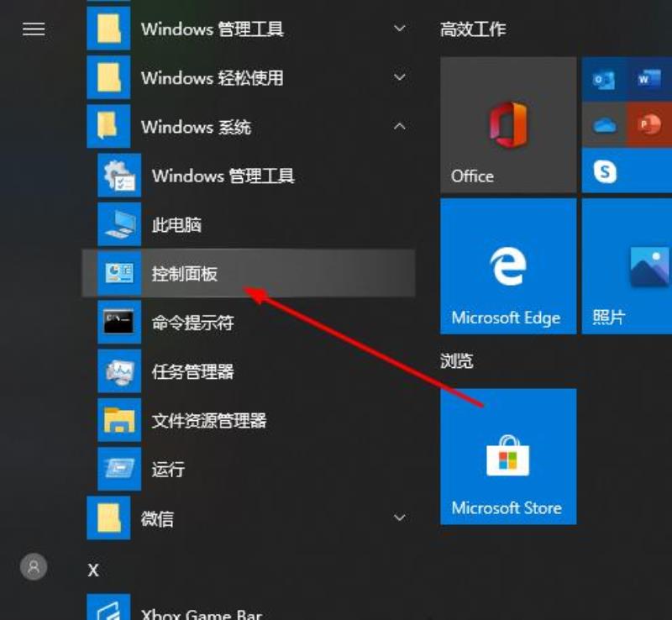
Task: Select the 此电脑 entry text
Action: (x=176, y=224)
